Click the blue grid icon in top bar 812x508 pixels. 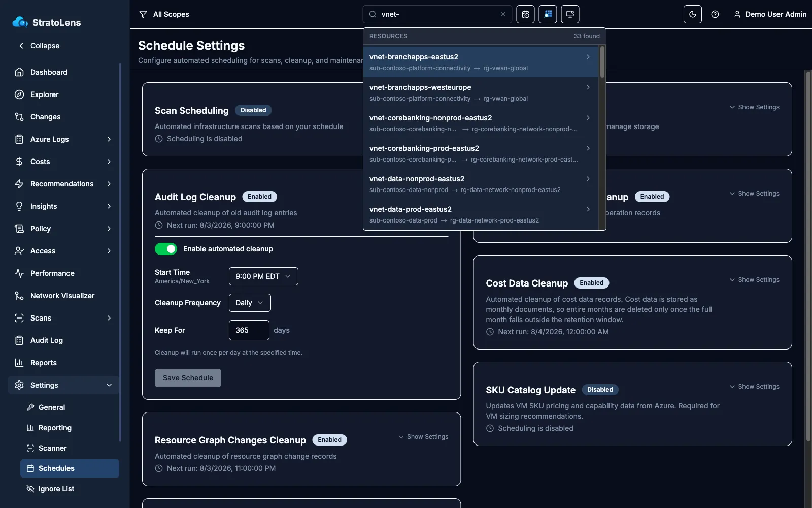[548, 14]
